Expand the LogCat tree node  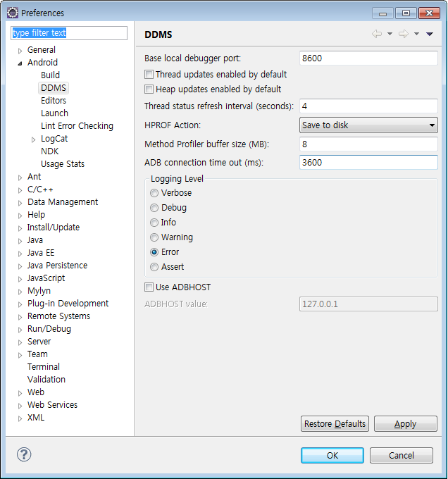coord(33,139)
